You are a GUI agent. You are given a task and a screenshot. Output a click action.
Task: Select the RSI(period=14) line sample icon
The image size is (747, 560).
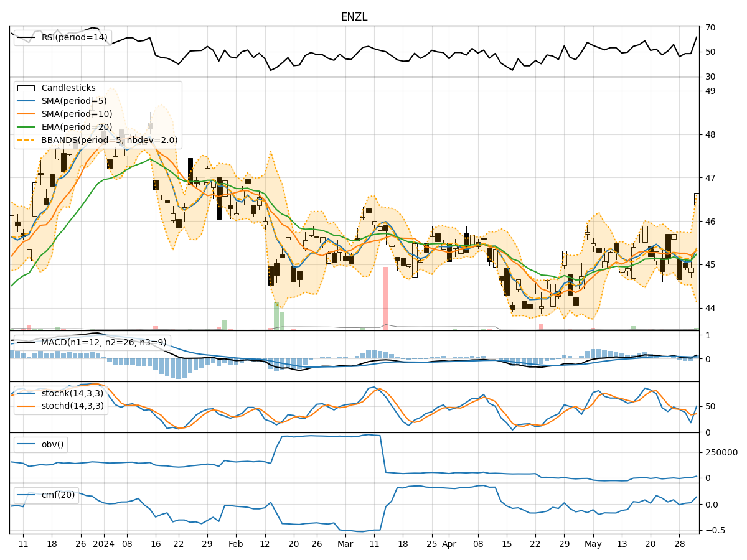click(25, 37)
